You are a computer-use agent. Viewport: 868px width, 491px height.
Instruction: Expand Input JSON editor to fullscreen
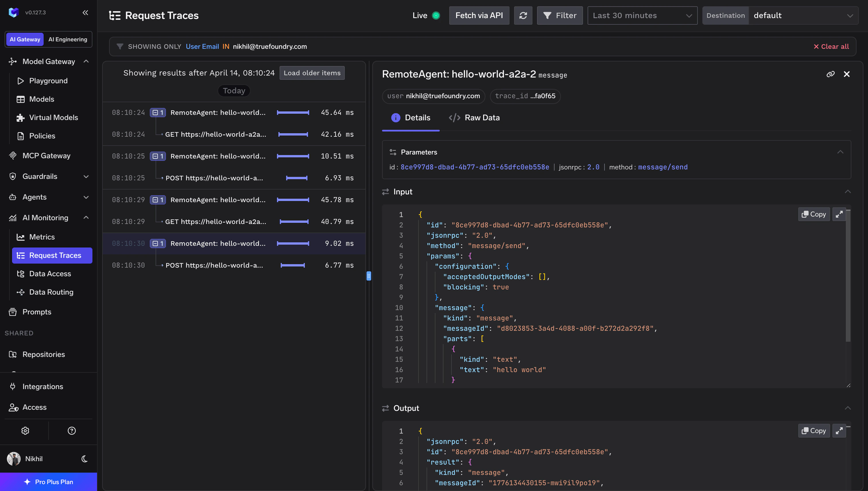[839, 214]
